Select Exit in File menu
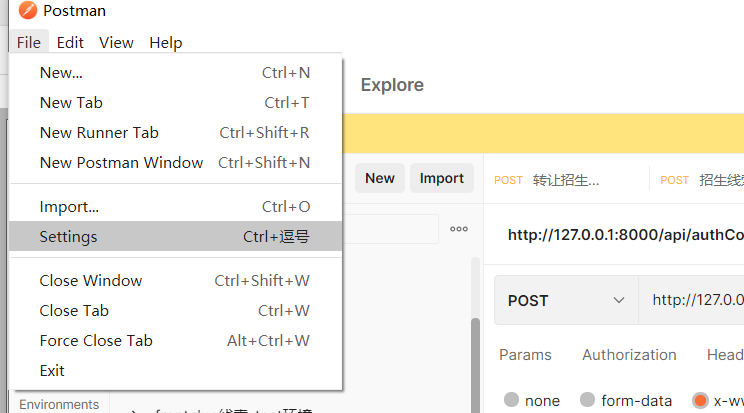The image size is (744, 413). point(175,370)
